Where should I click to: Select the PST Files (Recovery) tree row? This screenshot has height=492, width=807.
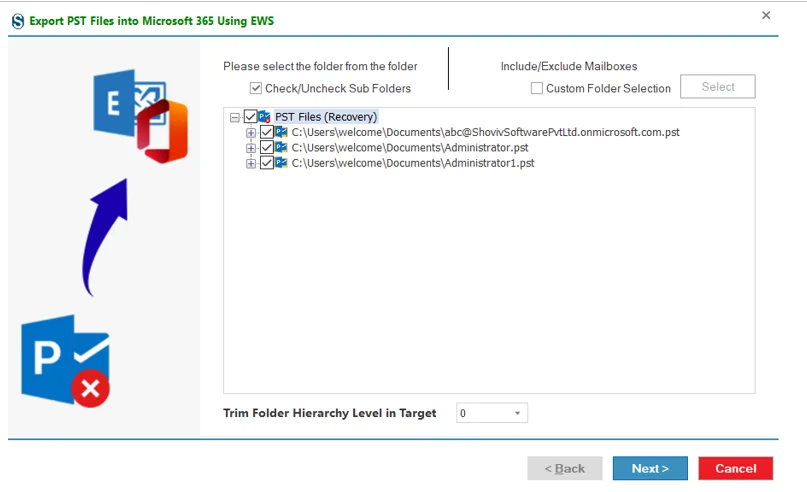click(326, 117)
